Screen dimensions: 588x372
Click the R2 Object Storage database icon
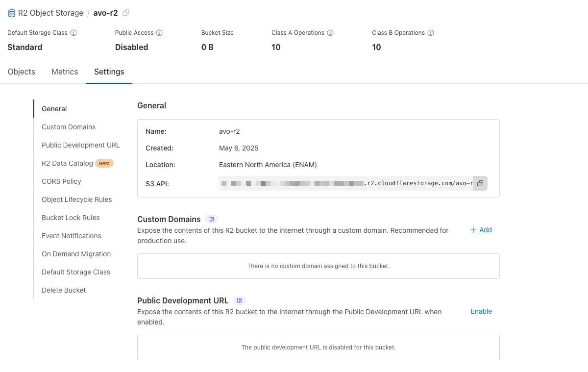[x=12, y=13]
